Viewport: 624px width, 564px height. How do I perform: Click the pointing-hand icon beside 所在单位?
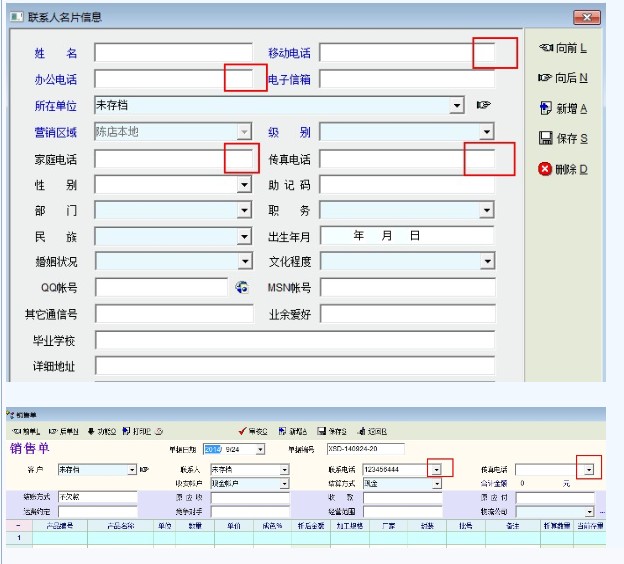[484, 104]
